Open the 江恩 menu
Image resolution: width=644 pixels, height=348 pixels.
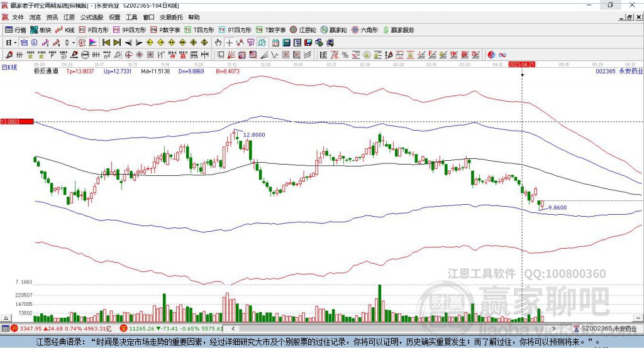pos(69,17)
